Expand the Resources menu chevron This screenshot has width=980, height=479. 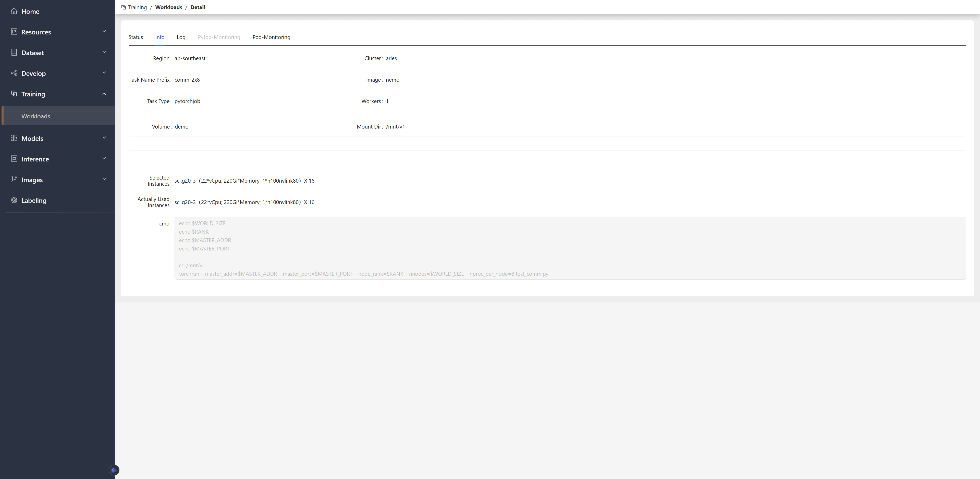click(104, 32)
